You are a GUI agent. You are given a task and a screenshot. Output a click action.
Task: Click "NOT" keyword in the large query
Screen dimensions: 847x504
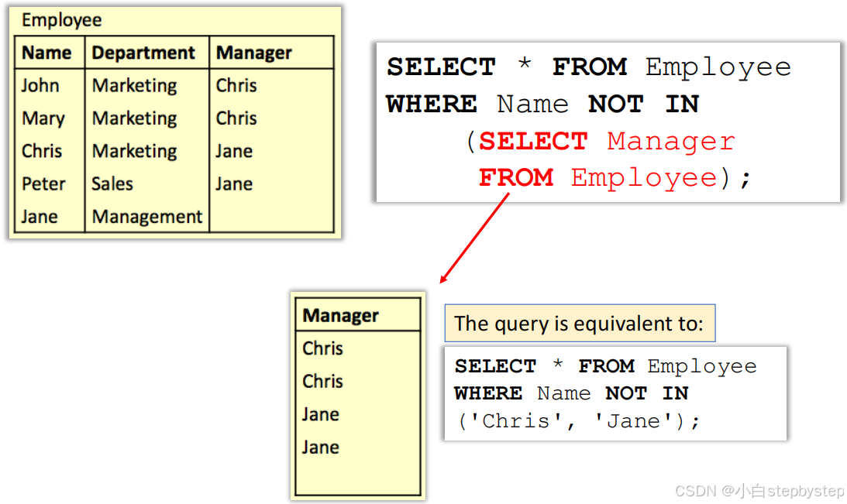616,105
